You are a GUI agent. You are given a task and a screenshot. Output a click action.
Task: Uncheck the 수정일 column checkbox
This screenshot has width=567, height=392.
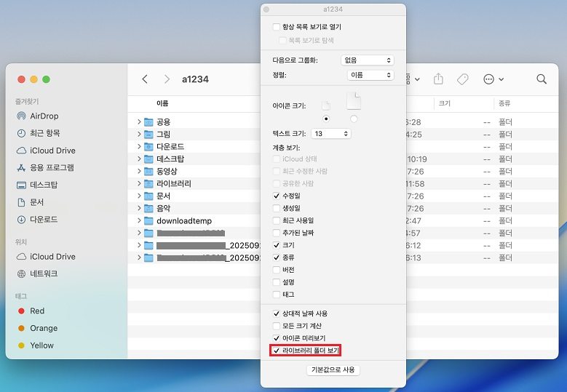point(277,196)
